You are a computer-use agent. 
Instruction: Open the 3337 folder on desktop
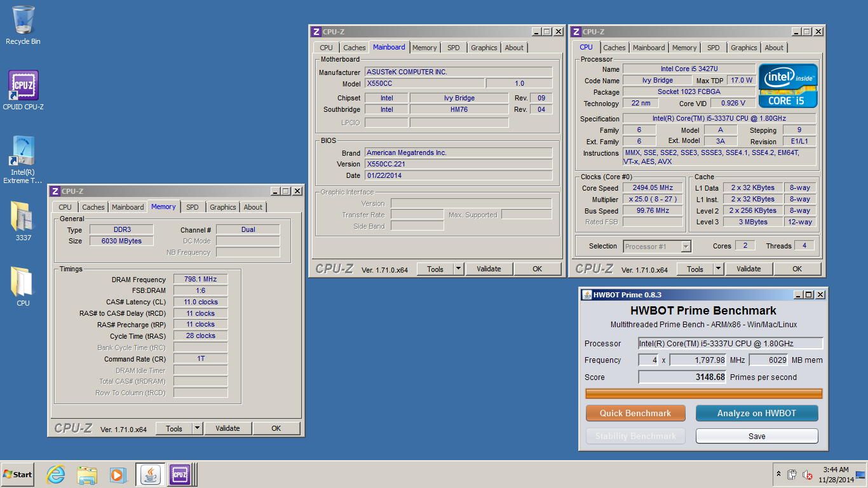23,221
